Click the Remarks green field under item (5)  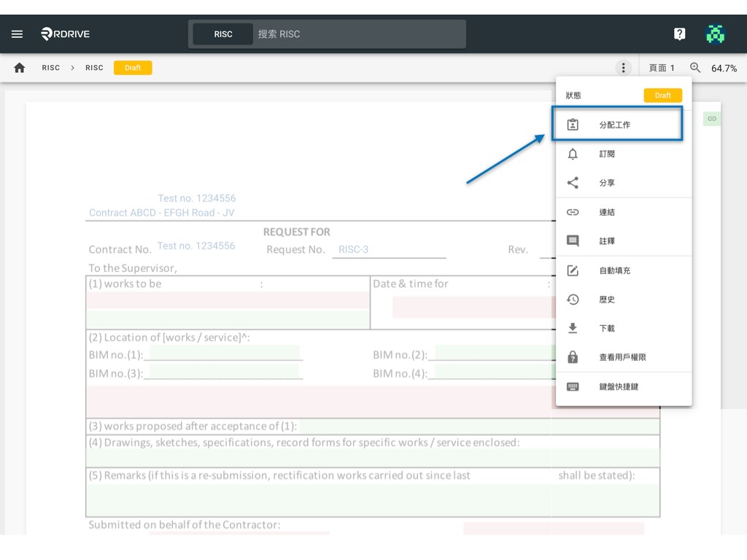373,500
